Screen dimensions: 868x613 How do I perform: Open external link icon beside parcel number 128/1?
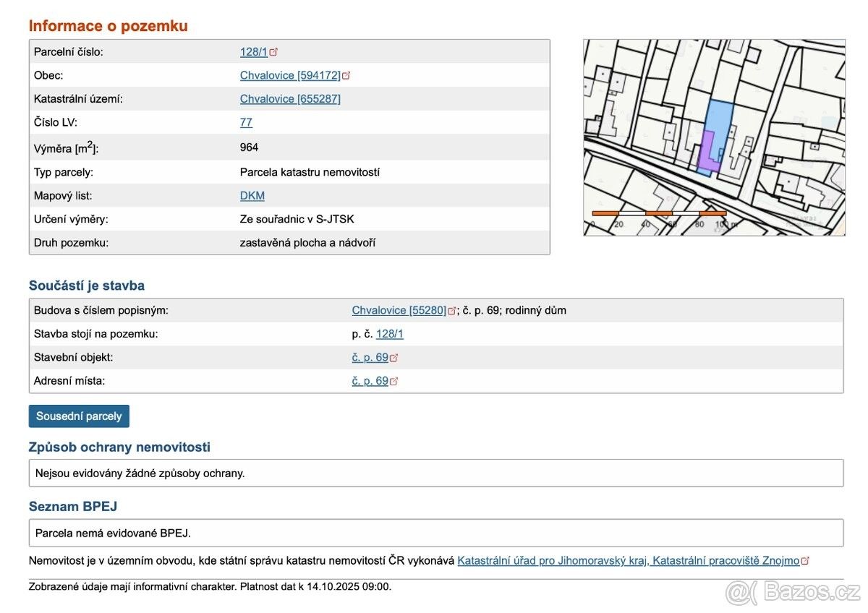pos(274,52)
